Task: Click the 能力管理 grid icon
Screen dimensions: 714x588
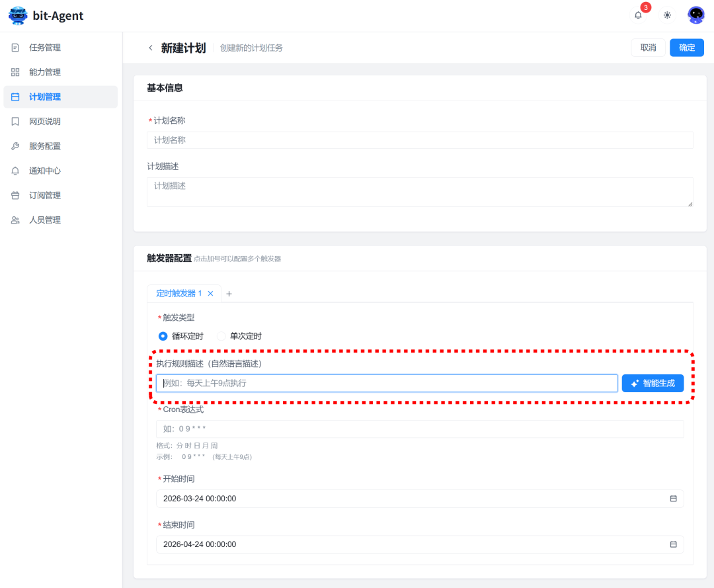Action: pyautogui.click(x=15, y=72)
